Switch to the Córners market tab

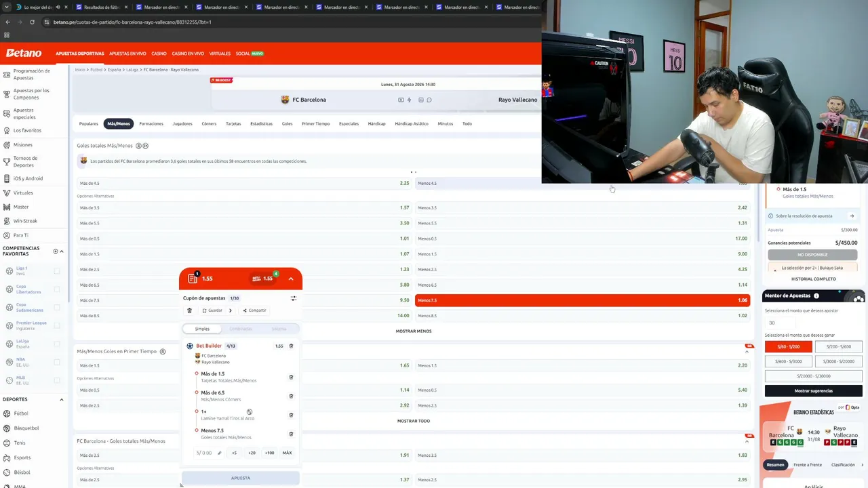coord(209,124)
